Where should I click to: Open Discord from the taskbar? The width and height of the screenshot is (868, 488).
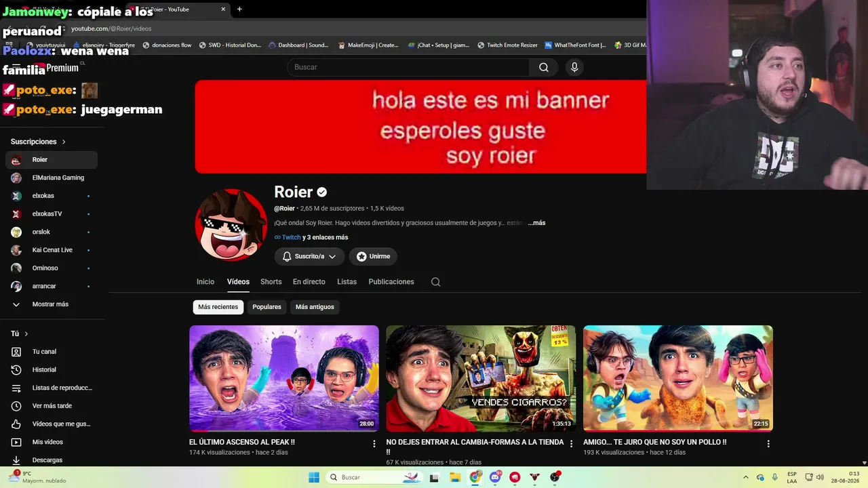click(x=495, y=477)
